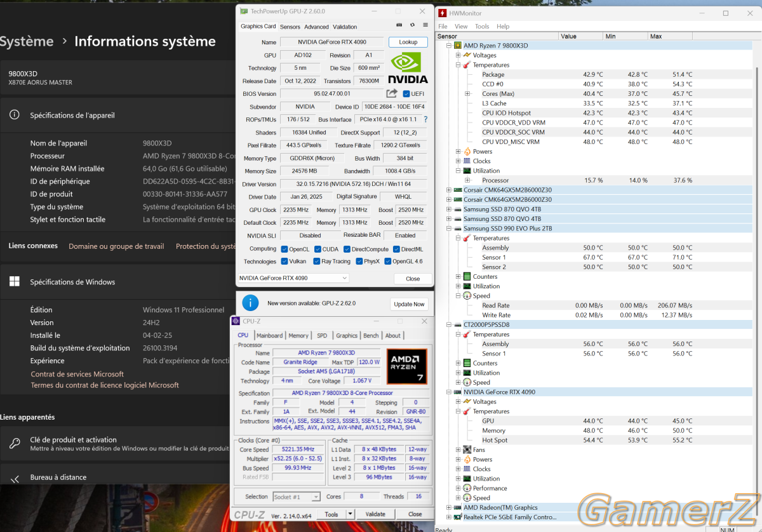Toggle the CUDA checkbox
Viewport: 762px width, 532px height.
coord(317,249)
